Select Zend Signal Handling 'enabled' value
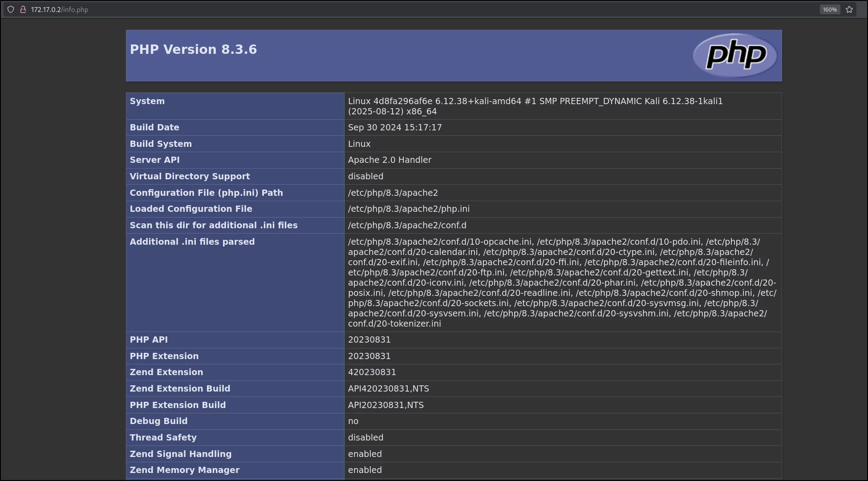Screen dimensions: 868x481 365,454
